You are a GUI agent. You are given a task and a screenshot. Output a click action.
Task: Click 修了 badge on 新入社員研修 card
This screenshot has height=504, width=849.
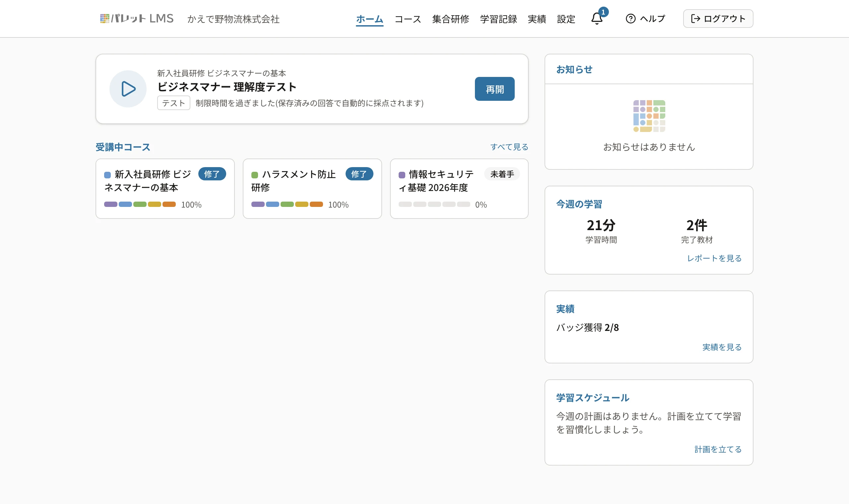(212, 174)
